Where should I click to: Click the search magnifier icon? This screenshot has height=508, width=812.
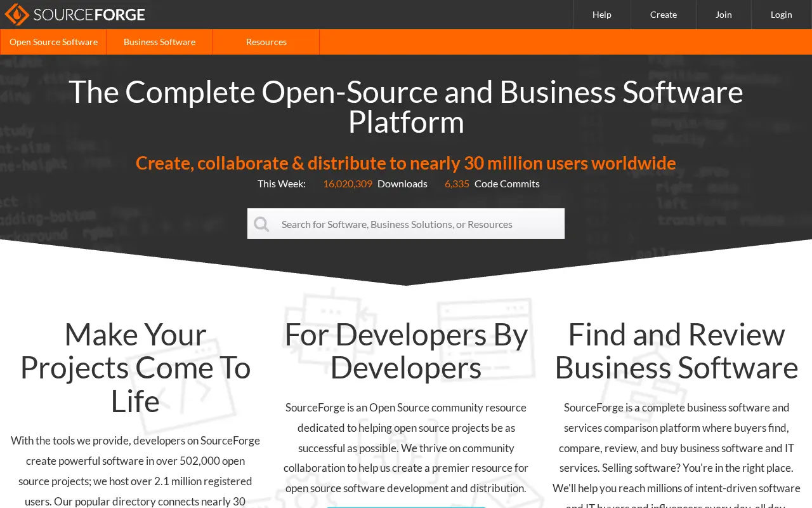point(261,224)
